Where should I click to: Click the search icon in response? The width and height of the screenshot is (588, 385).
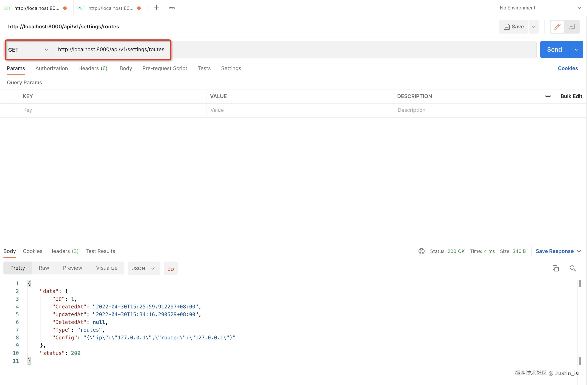573,268
